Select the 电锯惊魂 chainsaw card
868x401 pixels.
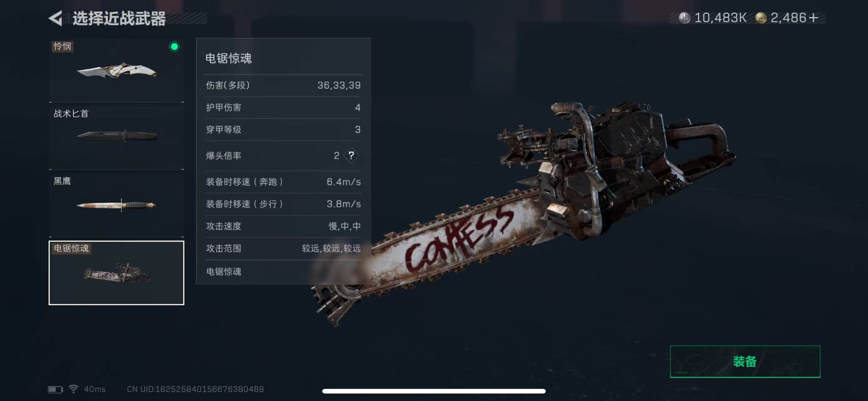point(117,273)
